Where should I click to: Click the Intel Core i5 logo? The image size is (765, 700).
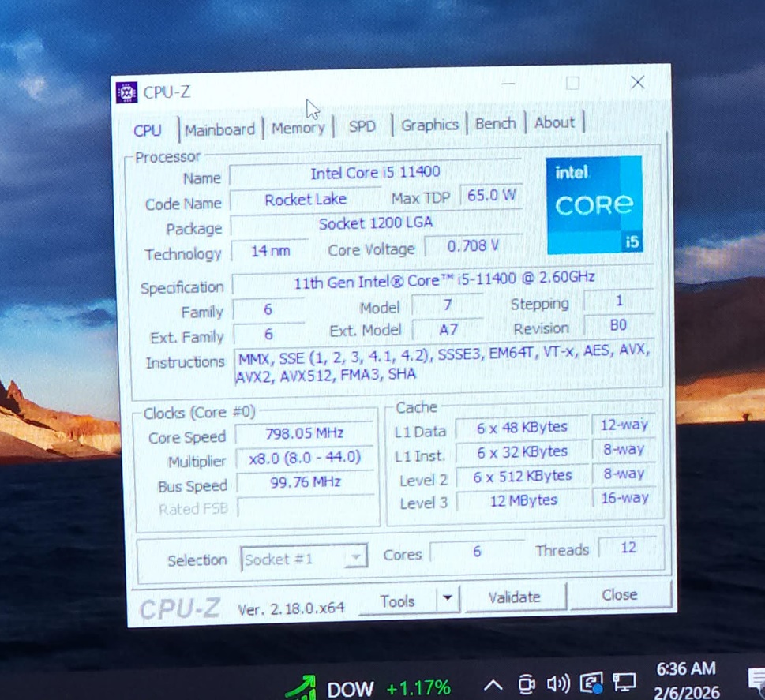594,205
